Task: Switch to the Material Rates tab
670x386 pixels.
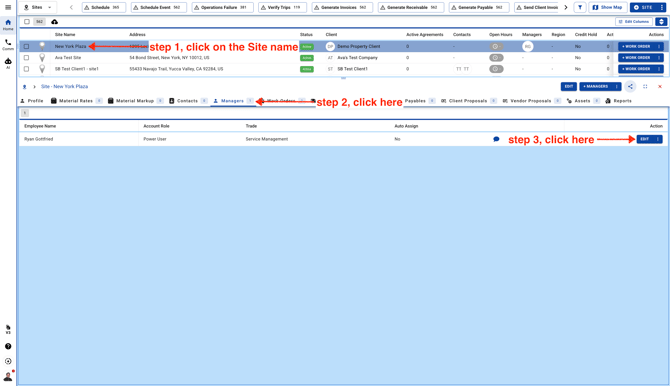Action: 76,101
